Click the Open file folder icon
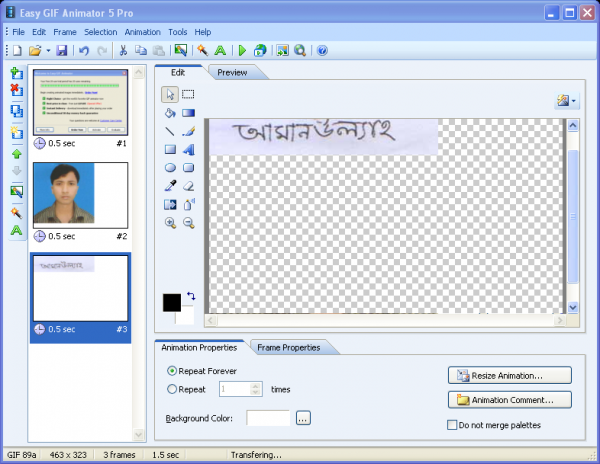This screenshot has height=464, width=600. point(35,50)
